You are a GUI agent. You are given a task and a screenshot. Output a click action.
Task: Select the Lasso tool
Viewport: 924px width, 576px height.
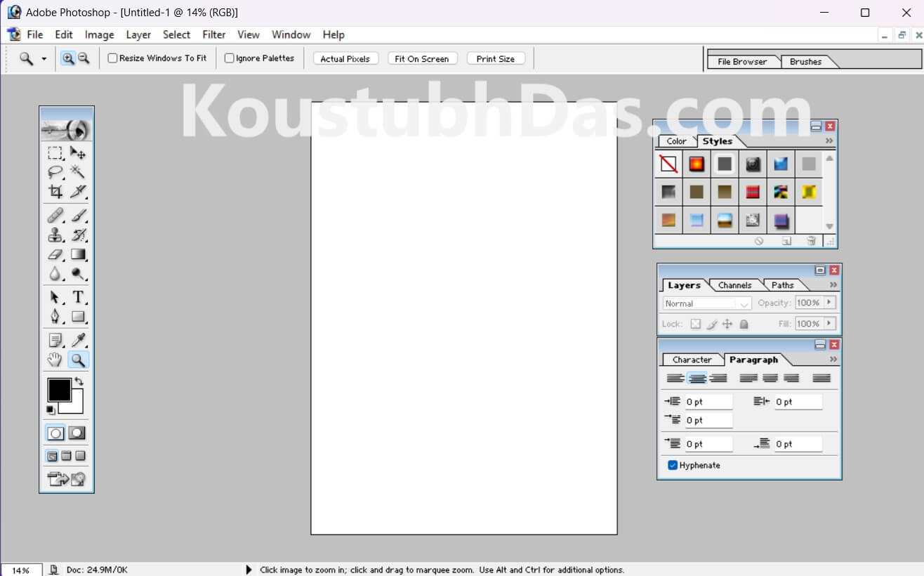pyautogui.click(x=55, y=171)
